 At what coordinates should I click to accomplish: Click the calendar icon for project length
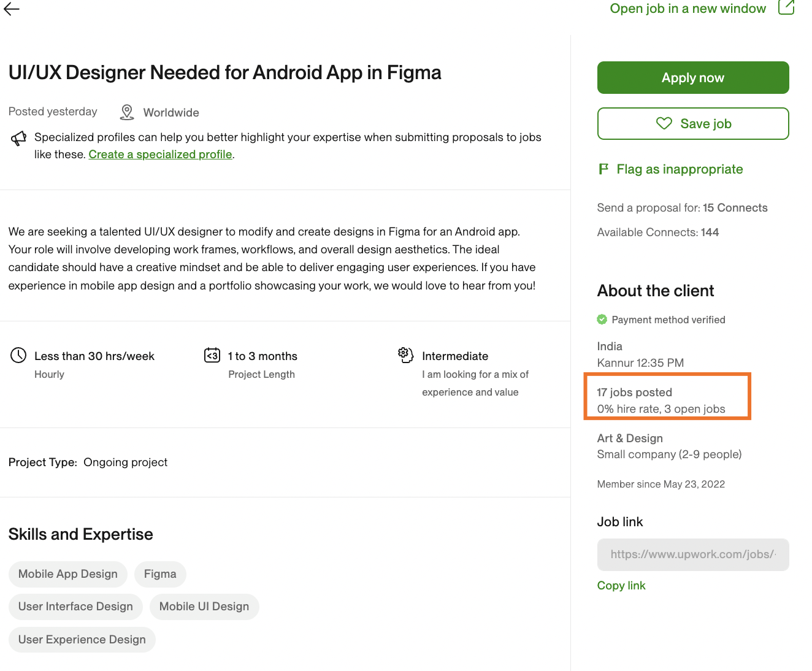click(x=212, y=355)
